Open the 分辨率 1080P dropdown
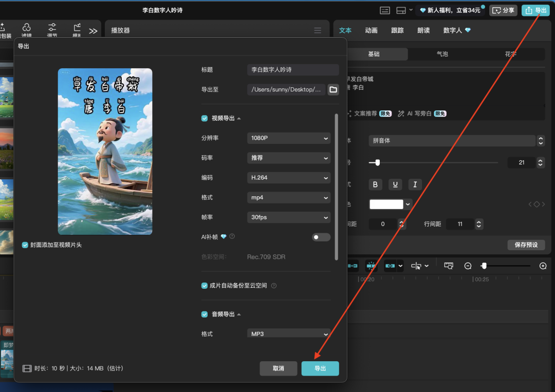 tap(289, 138)
